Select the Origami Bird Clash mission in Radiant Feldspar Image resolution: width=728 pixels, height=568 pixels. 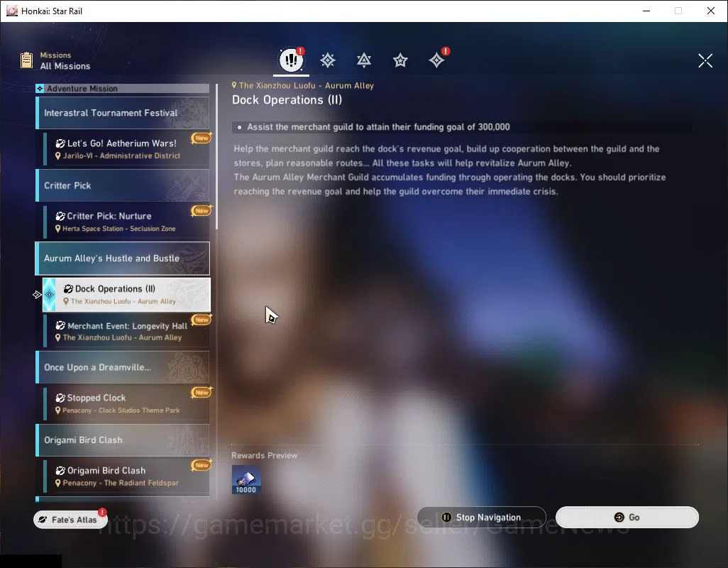coord(126,476)
